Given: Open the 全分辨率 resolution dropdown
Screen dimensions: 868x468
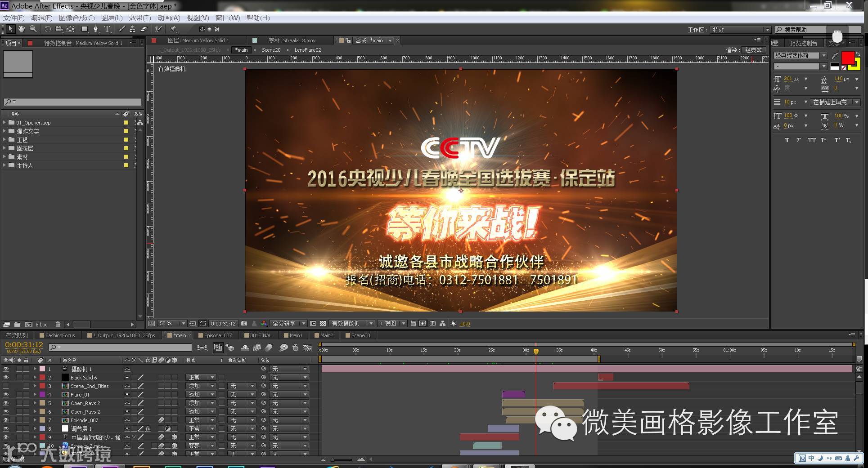Looking at the screenshot, I should click(288, 323).
